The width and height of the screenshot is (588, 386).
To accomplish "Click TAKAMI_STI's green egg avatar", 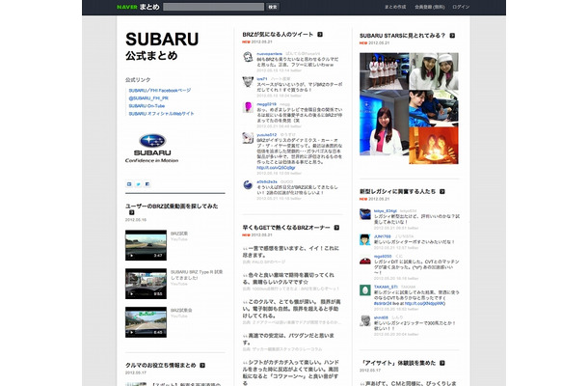I will pos(365,289).
